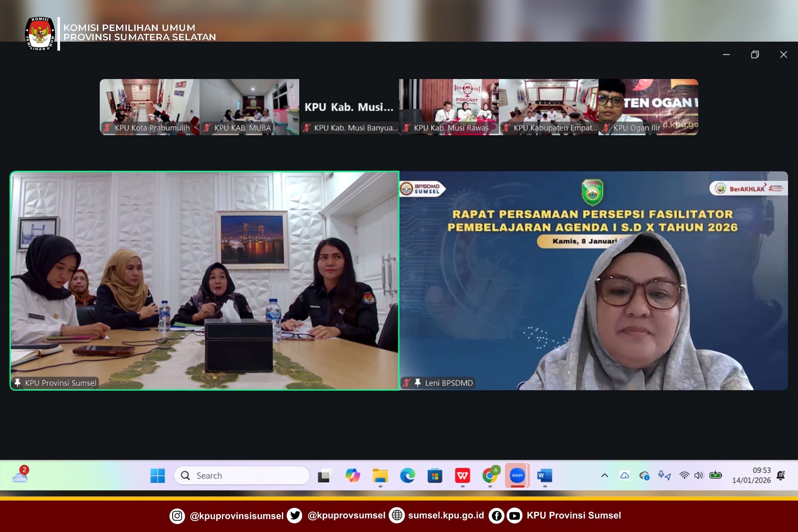Open Microsoft Word taskbar icon
The width and height of the screenshot is (798, 532).
544,475
